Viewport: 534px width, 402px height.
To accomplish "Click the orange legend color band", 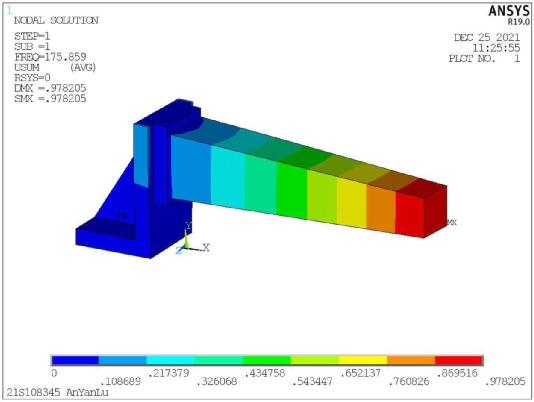I will (x=411, y=360).
